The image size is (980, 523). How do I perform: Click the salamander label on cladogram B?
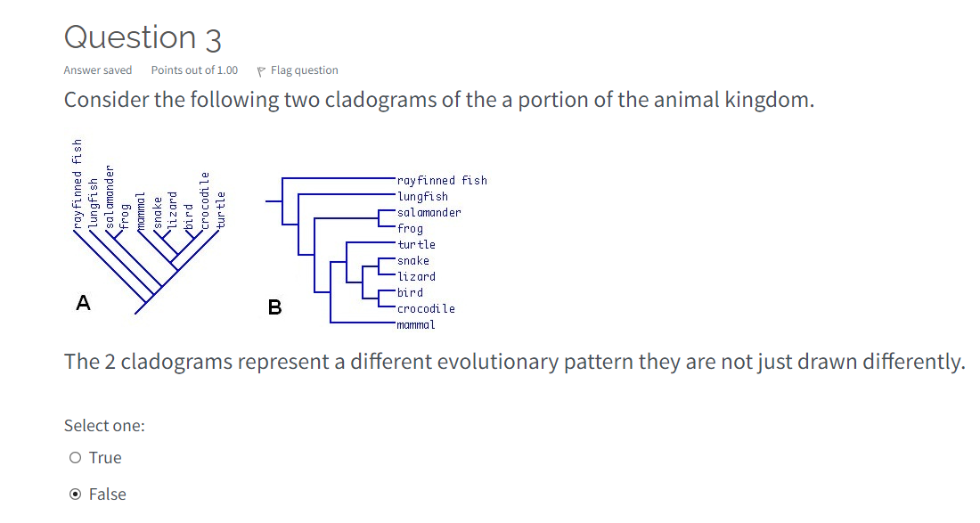point(429,212)
